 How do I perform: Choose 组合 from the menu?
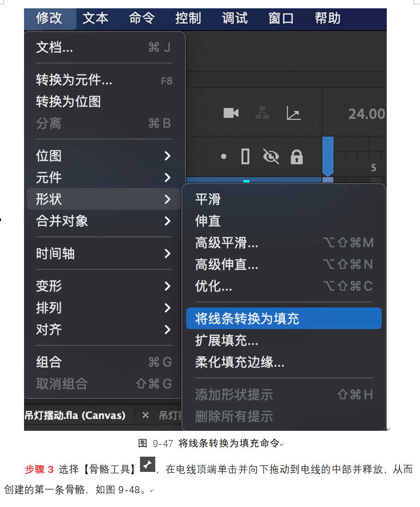pos(104,362)
